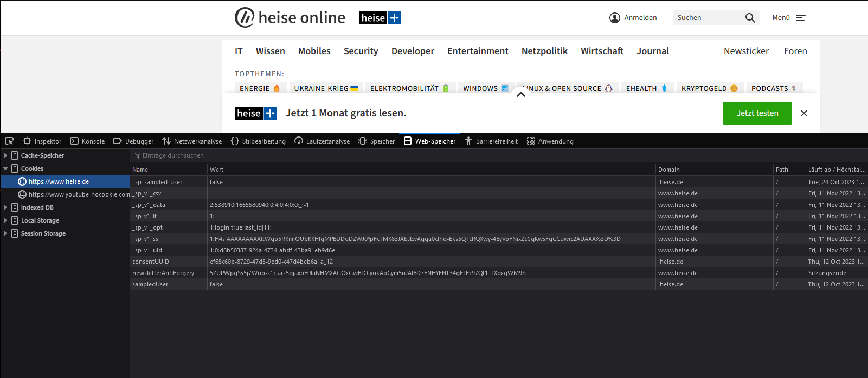Click the Jetzt testen button

click(x=757, y=113)
